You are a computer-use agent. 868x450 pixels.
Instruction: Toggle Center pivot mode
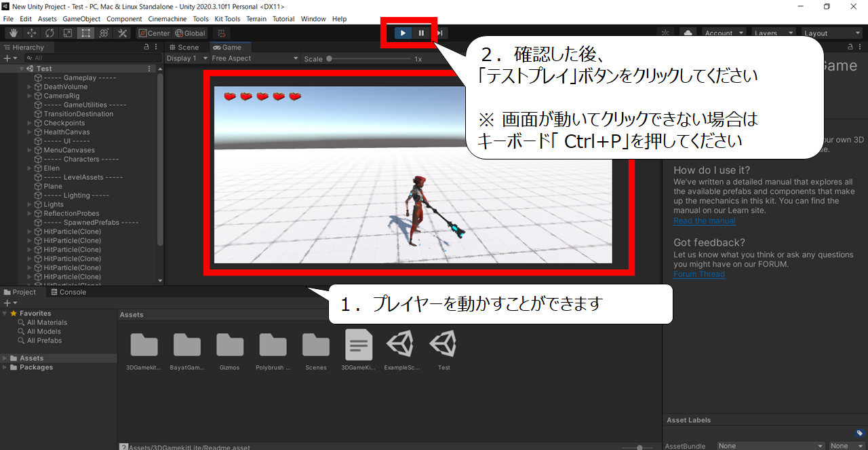click(154, 33)
